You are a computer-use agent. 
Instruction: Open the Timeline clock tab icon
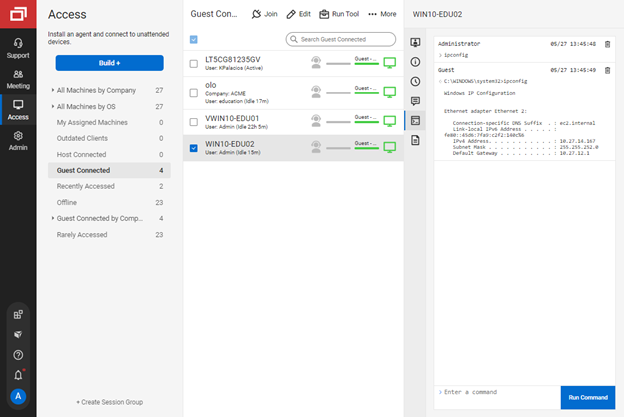pos(415,82)
